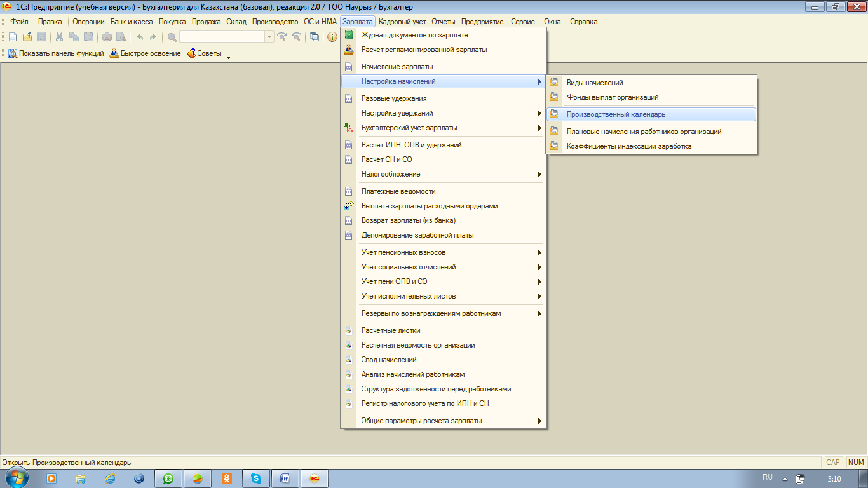
Task: Click the Windows Start orb
Action: tap(17, 478)
